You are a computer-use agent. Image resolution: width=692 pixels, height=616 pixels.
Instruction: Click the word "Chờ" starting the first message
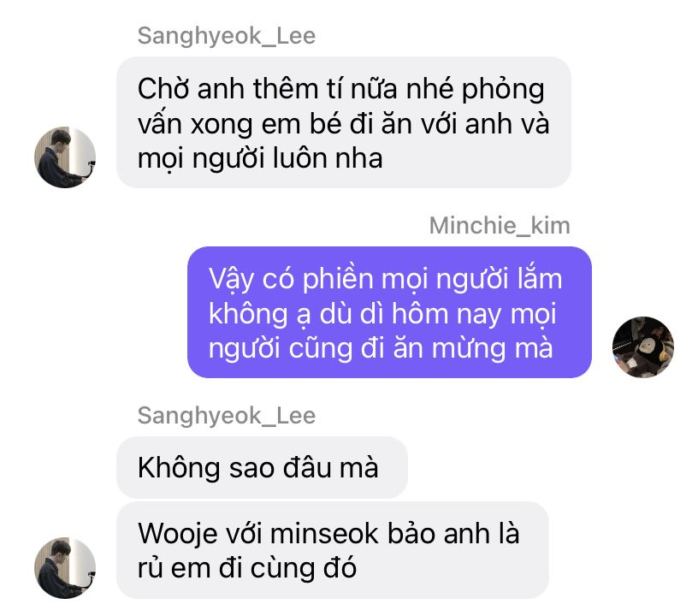tap(163, 89)
